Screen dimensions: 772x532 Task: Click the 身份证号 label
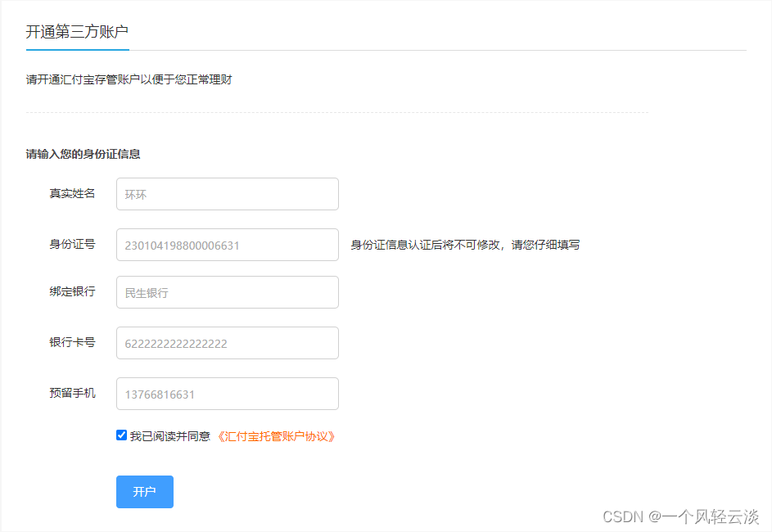pyautogui.click(x=72, y=244)
